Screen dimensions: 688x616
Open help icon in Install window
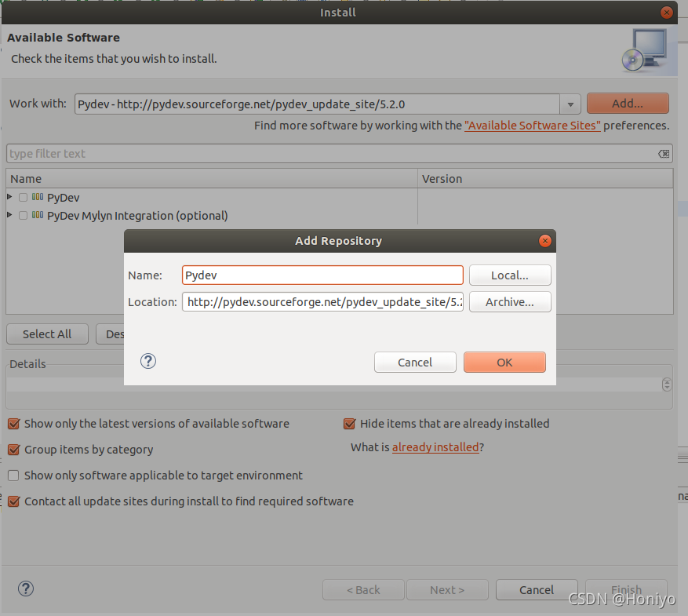click(26, 589)
